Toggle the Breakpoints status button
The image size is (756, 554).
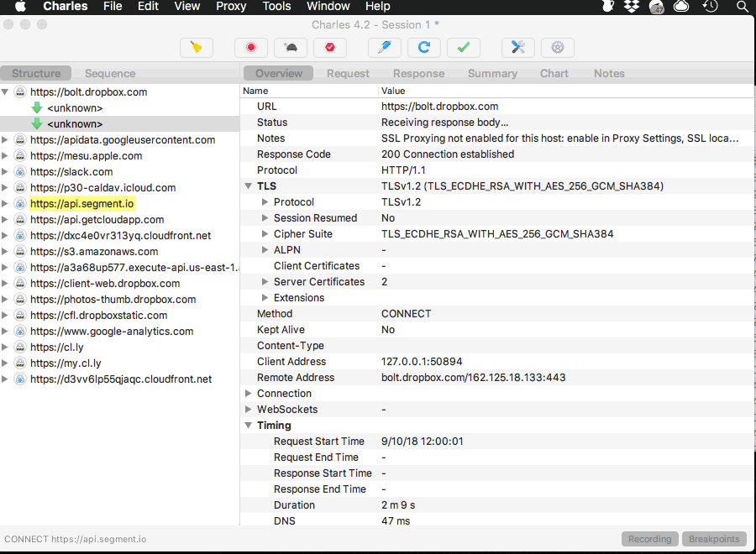(714, 539)
